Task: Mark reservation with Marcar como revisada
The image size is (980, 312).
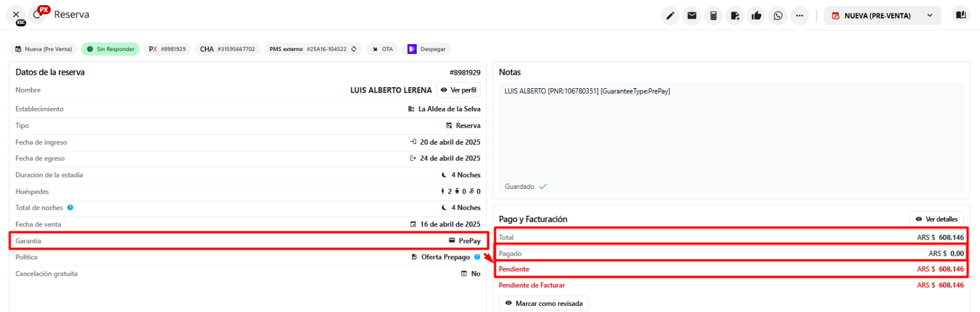Action: 543,303
